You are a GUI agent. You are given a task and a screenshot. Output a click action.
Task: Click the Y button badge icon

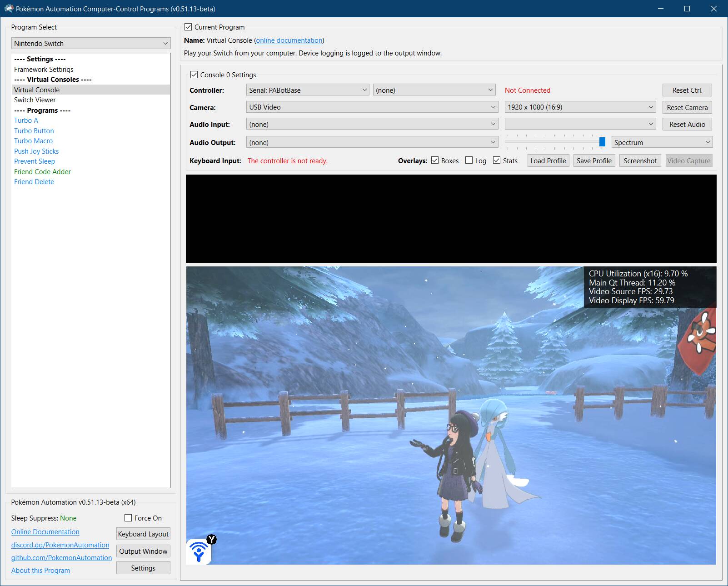tap(211, 540)
